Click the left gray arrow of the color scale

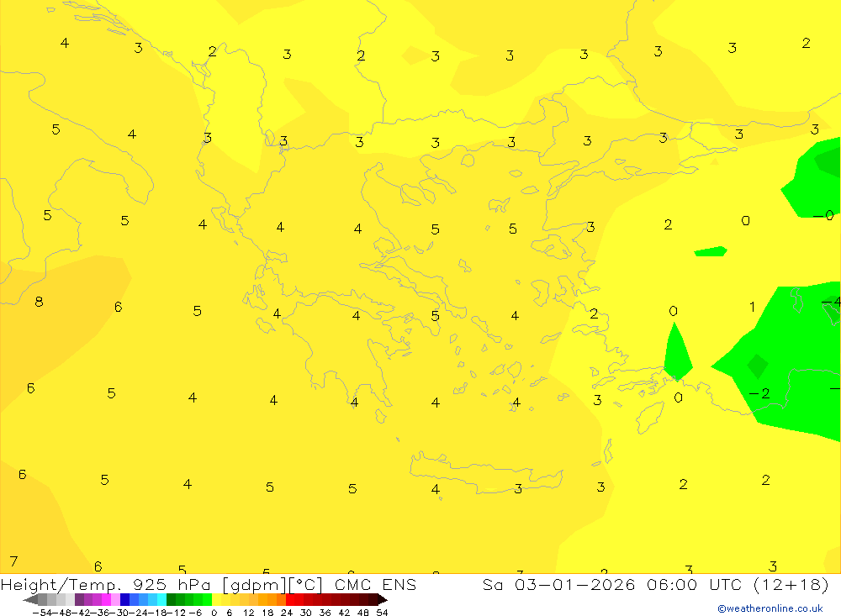(30, 599)
